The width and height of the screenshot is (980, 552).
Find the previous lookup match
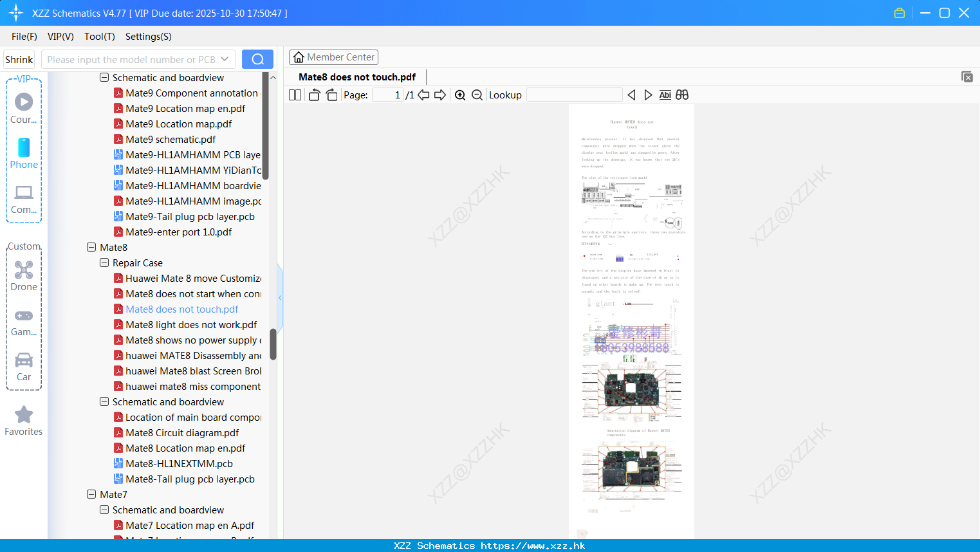tap(631, 95)
